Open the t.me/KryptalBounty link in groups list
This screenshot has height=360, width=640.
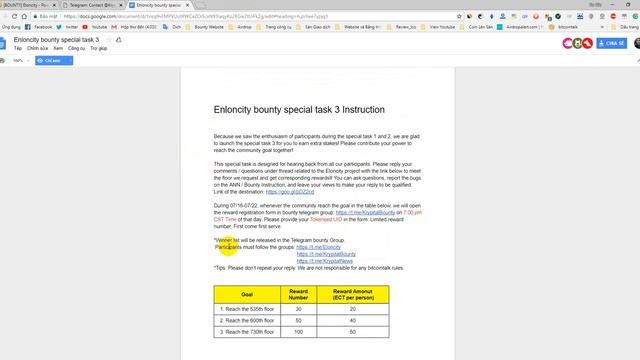pyautogui.click(x=326, y=254)
